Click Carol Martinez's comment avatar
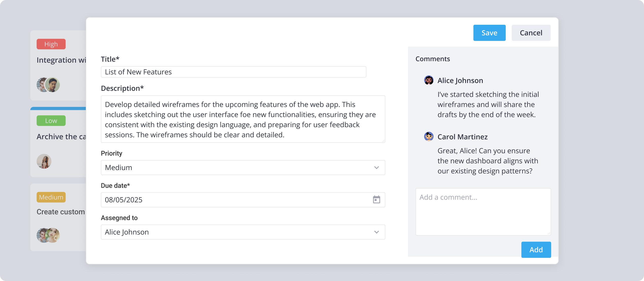 (429, 136)
